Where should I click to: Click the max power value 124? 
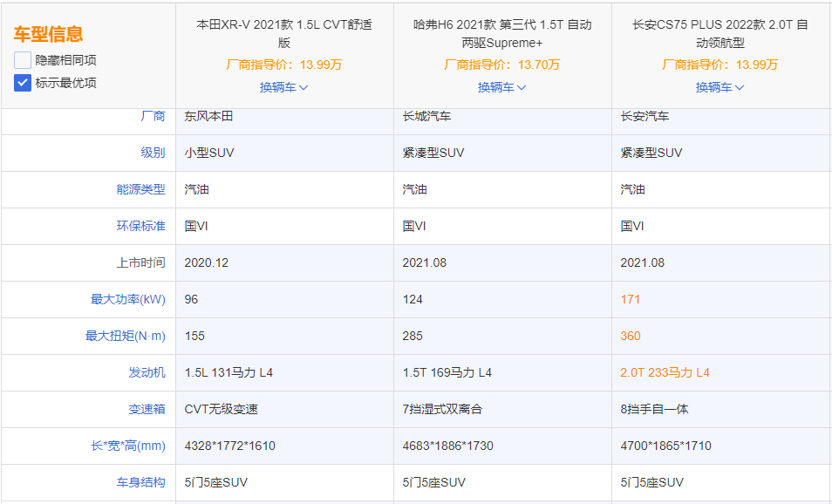tap(413, 299)
